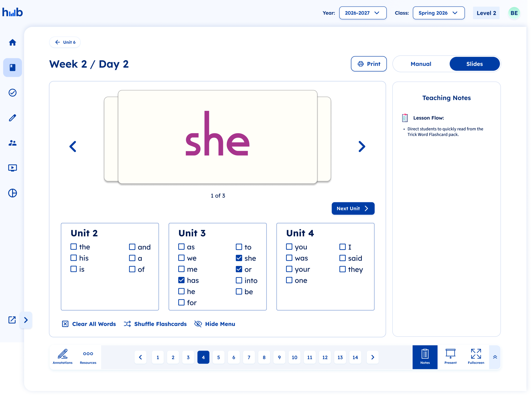Open the video resources sidebar icon
Screen dimensions: 532x396
[12, 168]
